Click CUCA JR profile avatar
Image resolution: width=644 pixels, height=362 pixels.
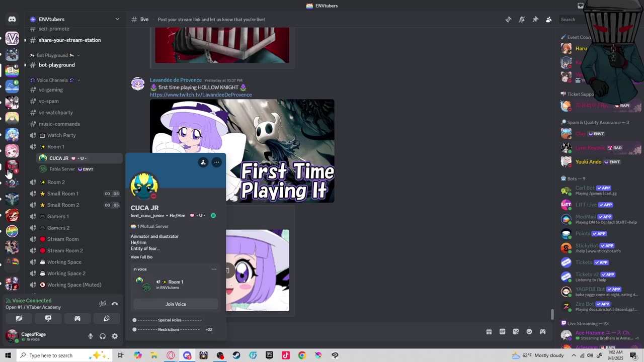point(144,186)
